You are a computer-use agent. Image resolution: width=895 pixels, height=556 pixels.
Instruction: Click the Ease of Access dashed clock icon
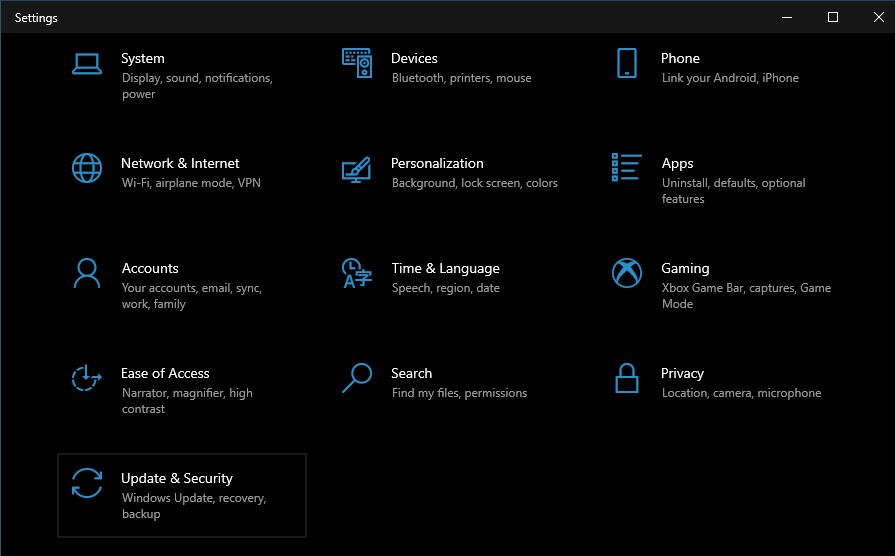point(87,378)
